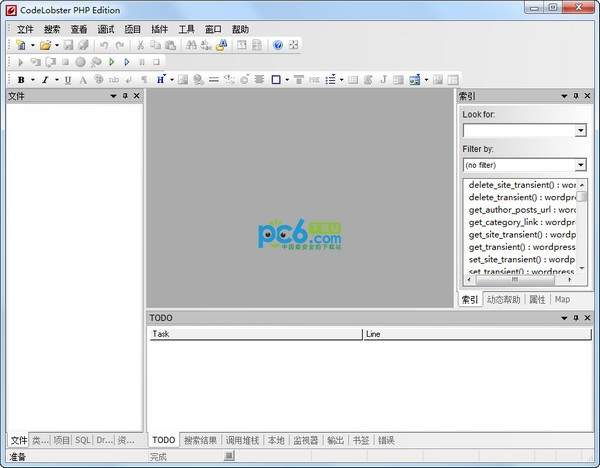Open the Filter by dropdown

coord(580,165)
